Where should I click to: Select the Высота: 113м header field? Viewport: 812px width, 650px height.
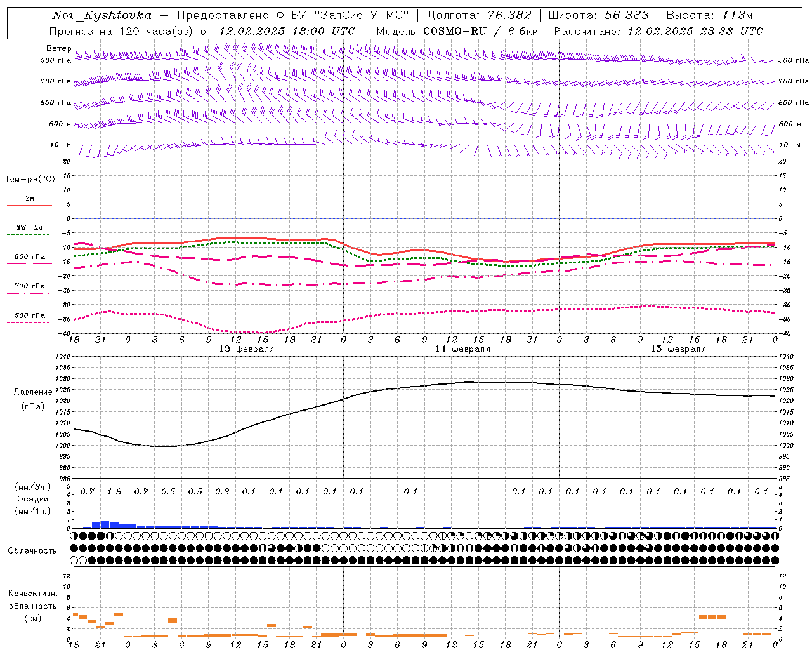tap(709, 15)
